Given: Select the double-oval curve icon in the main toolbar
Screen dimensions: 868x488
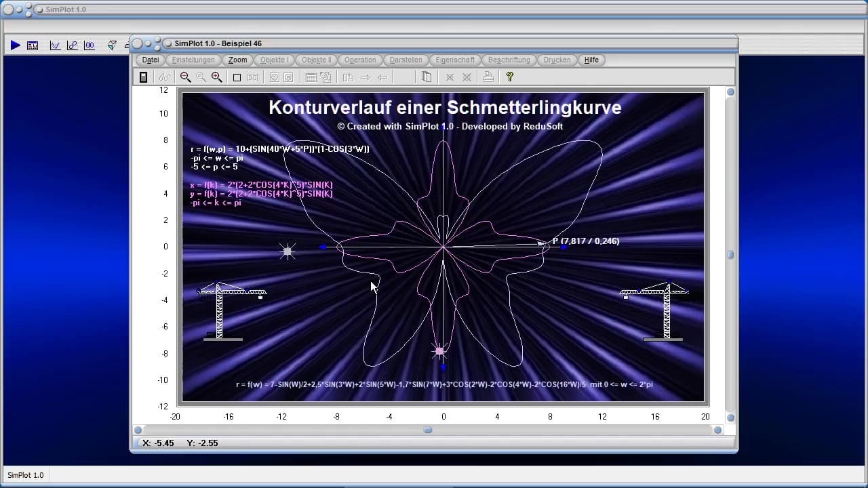Looking at the screenshot, I should pyautogui.click(x=90, y=45).
